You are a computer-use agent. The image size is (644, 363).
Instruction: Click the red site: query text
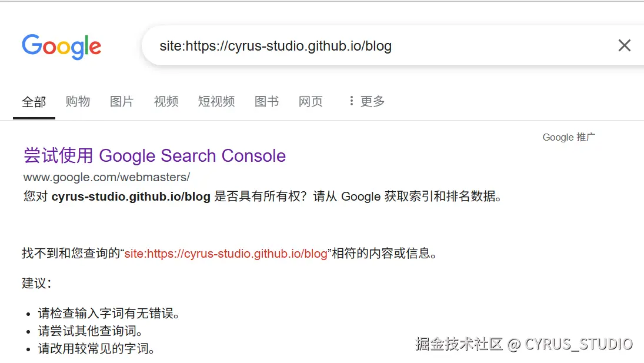click(225, 254)
